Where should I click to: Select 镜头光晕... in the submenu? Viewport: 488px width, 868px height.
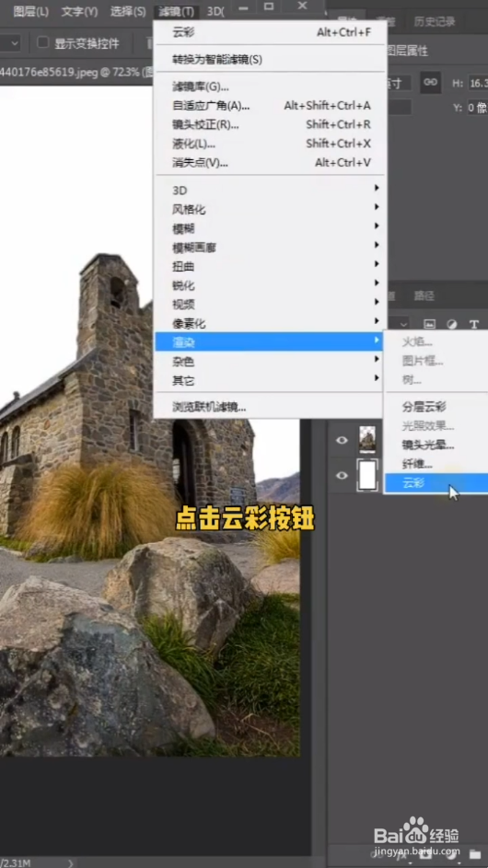427,446
